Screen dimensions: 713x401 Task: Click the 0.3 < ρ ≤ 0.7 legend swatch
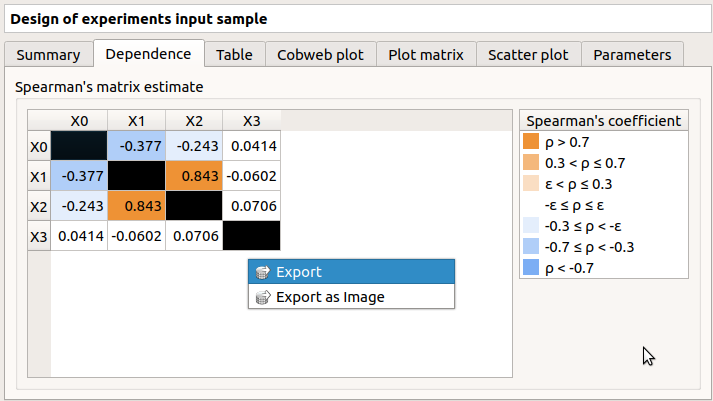point(530,163)
